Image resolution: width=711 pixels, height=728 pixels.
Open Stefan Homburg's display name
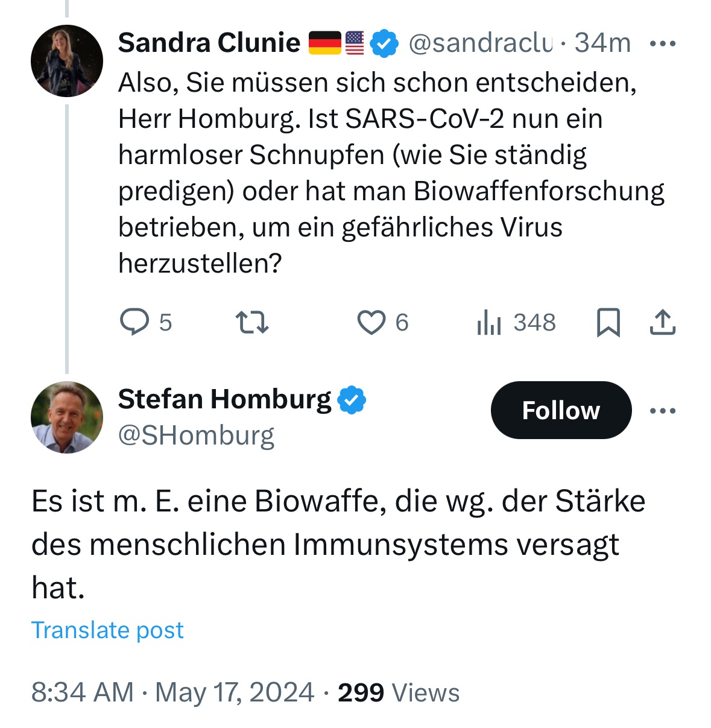click(x=224, y=399)
